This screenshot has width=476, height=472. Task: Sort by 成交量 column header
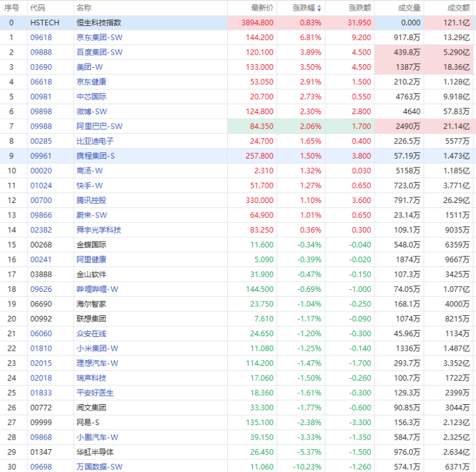pos(409,8)
